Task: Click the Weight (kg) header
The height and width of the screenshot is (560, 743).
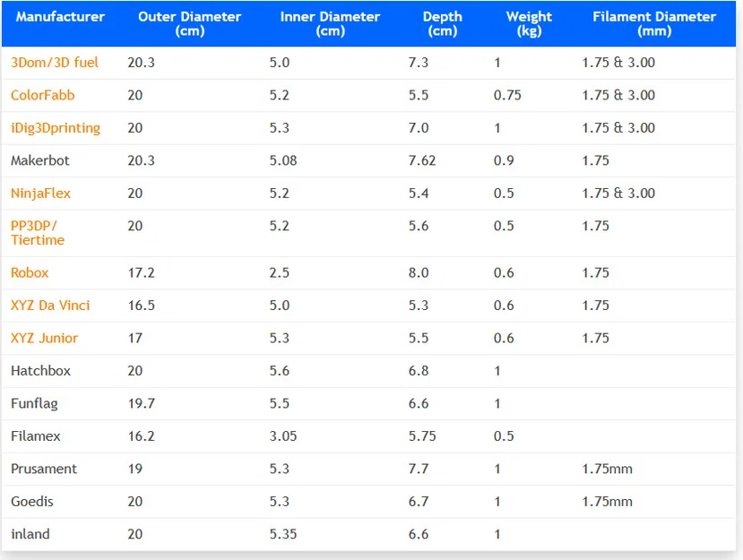Action: tap(529, 23)
